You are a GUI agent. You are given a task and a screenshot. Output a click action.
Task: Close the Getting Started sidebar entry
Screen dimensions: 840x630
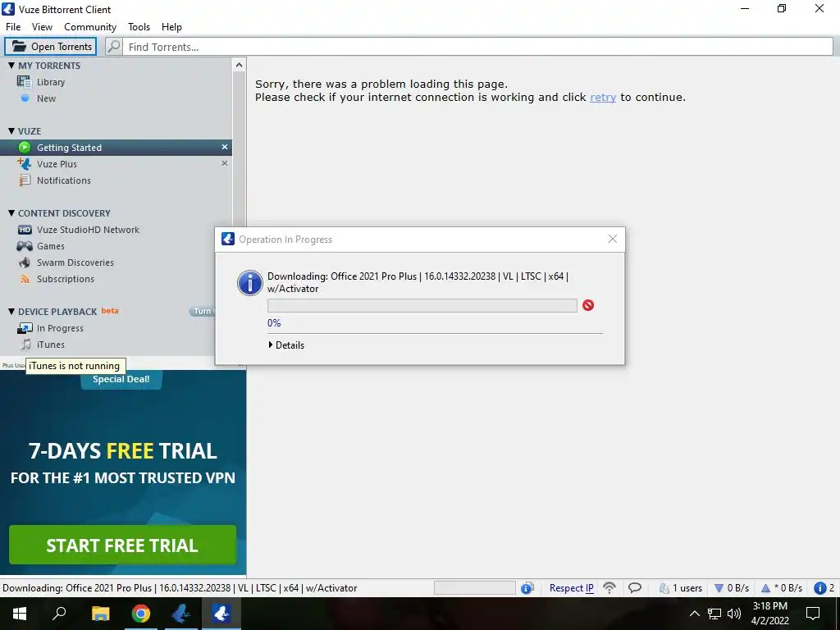point(225,147)
